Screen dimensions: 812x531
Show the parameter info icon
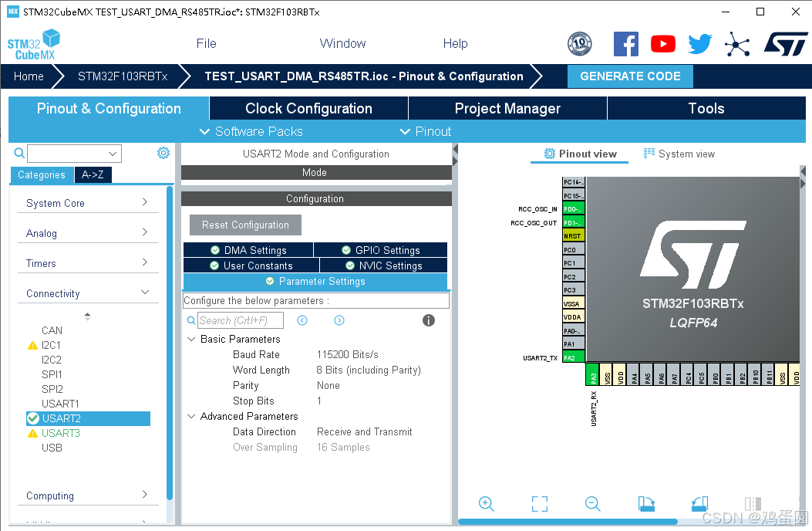click(x=429, y=320)
